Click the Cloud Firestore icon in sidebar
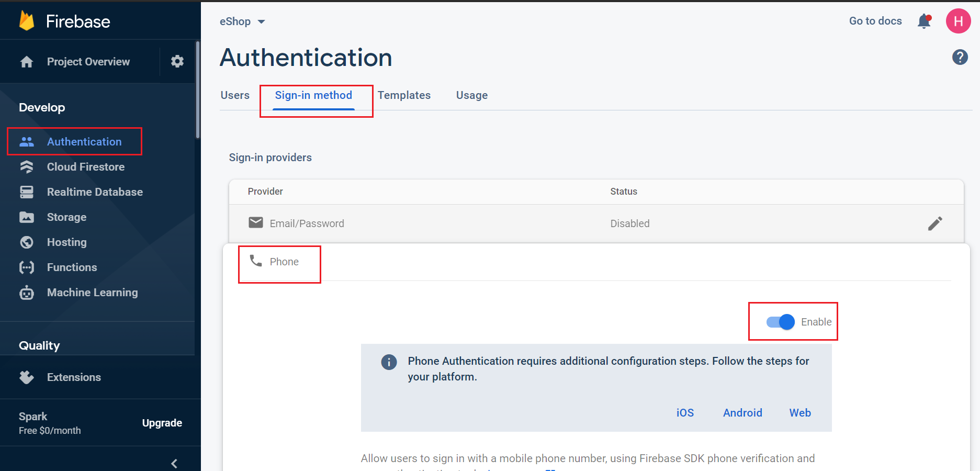The image size is (980, 471). 27,167
